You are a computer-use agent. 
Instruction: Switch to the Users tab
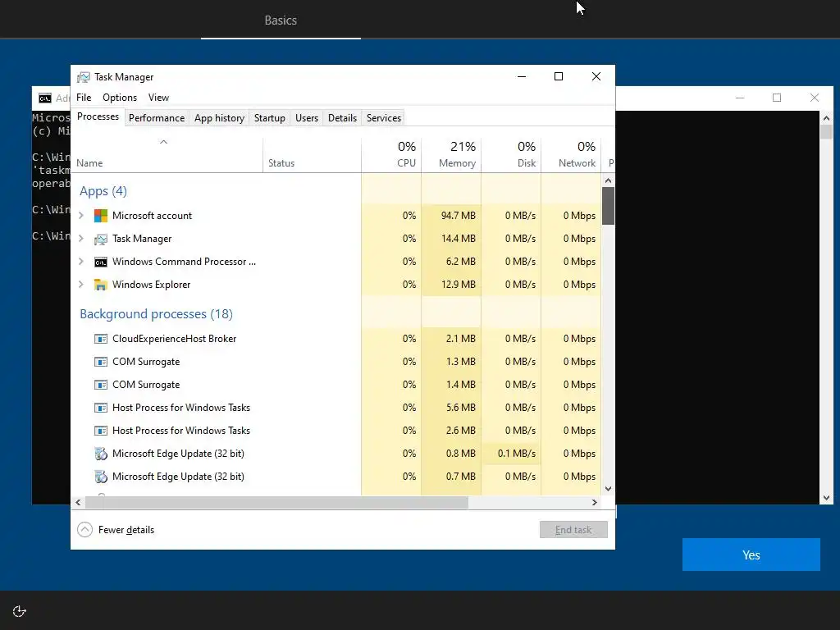(307, 118)
